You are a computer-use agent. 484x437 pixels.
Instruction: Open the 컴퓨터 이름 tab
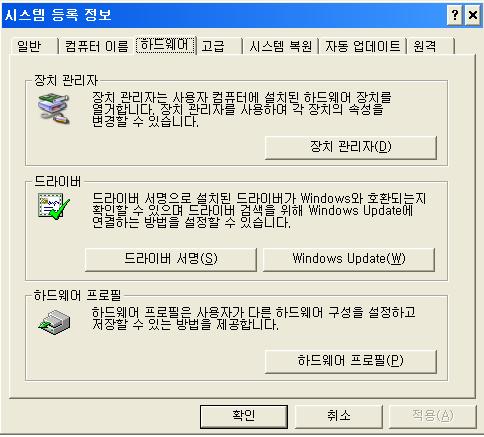pyautogui.click(x=96, y=46)
